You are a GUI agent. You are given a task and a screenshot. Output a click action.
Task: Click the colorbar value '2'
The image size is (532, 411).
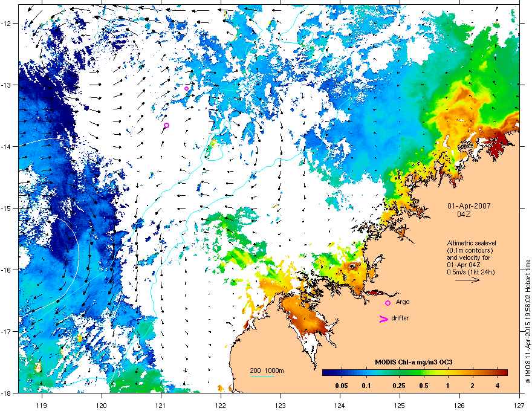point(473,386)
